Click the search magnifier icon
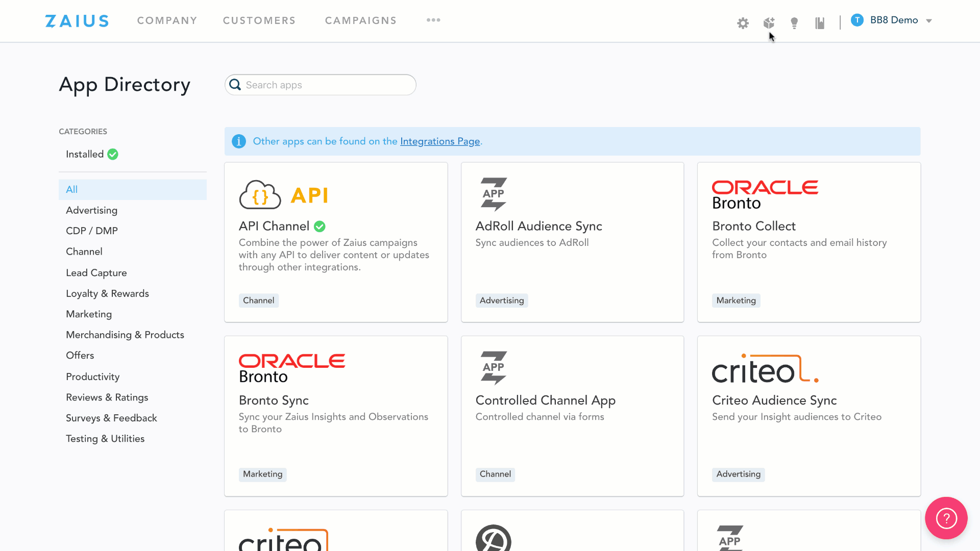 pyautogui.click(x=235, y=85)
